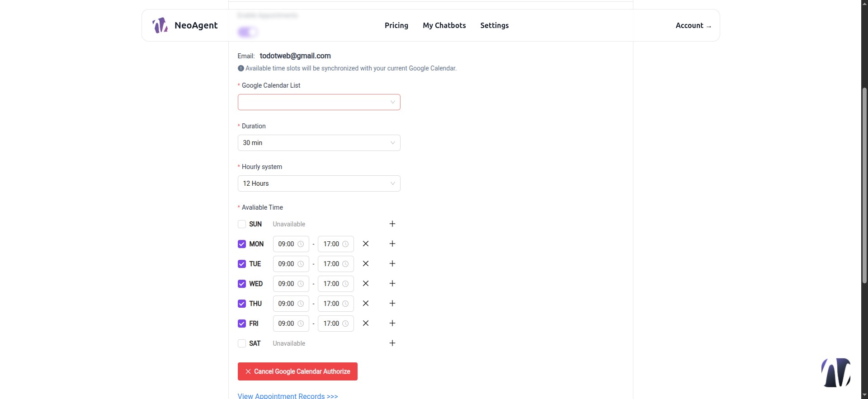
Task: Click the scrollbar down arrow
Action: coord(864,395)
